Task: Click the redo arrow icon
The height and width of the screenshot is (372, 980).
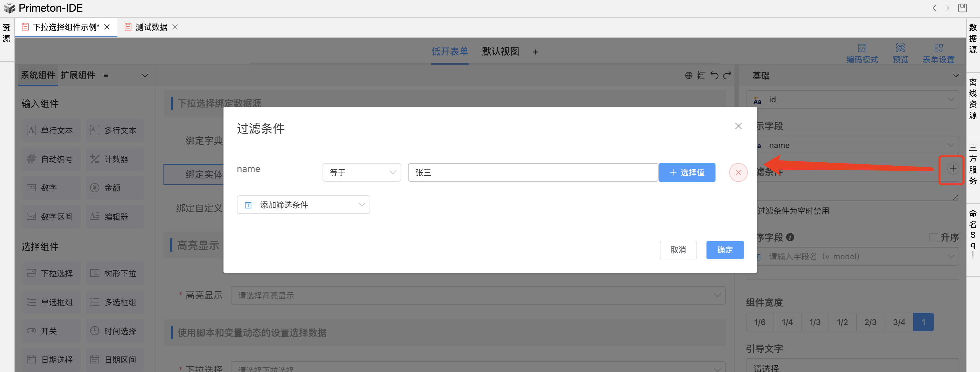Action: coord(727,75)
